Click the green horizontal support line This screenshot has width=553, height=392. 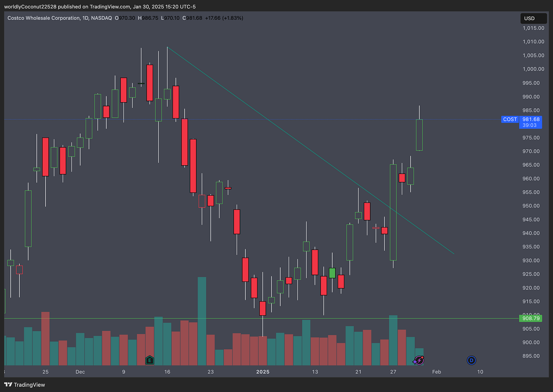(x=261, y=318)
